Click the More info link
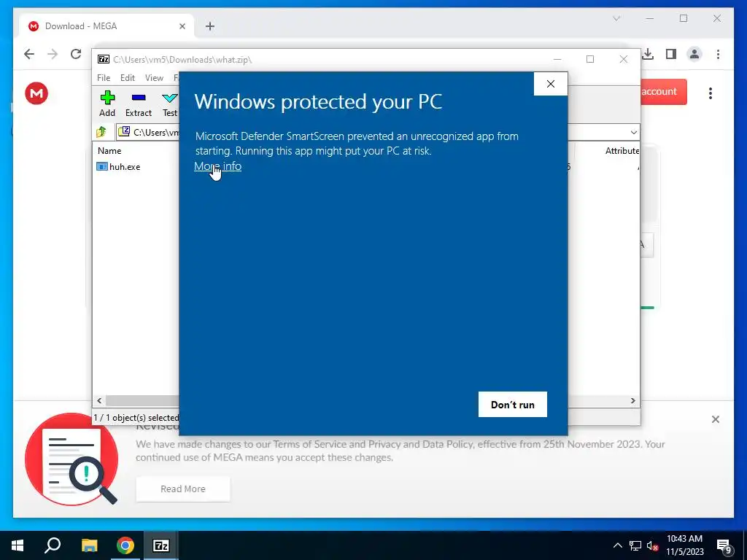Viewport: 747px width, 560px height. (x=217, y=166)
